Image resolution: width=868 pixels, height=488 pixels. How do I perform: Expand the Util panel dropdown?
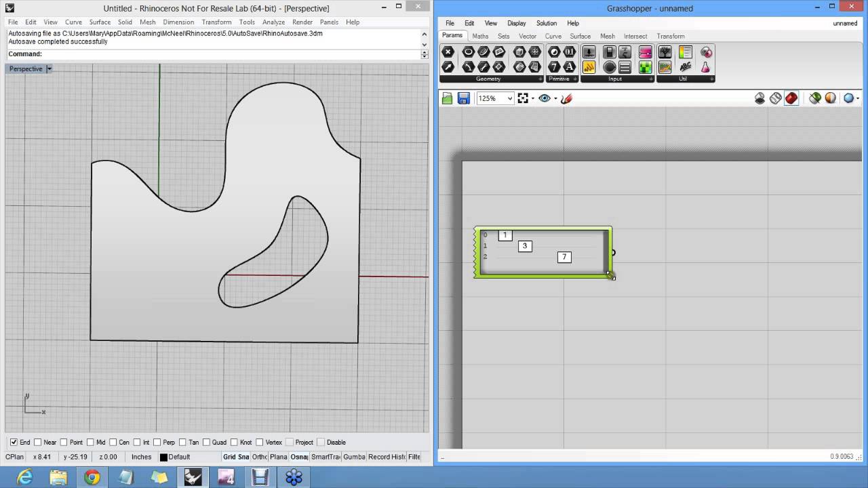711,79
